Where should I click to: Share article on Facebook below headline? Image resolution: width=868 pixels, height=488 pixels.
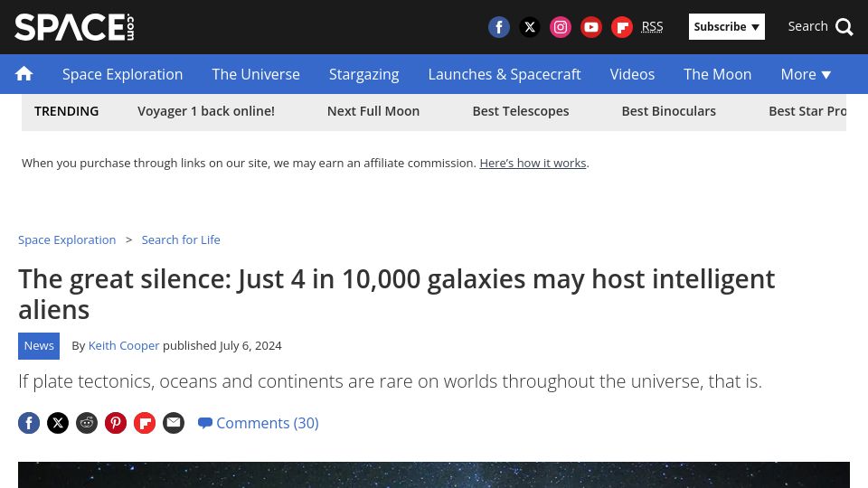pos(29,423)
